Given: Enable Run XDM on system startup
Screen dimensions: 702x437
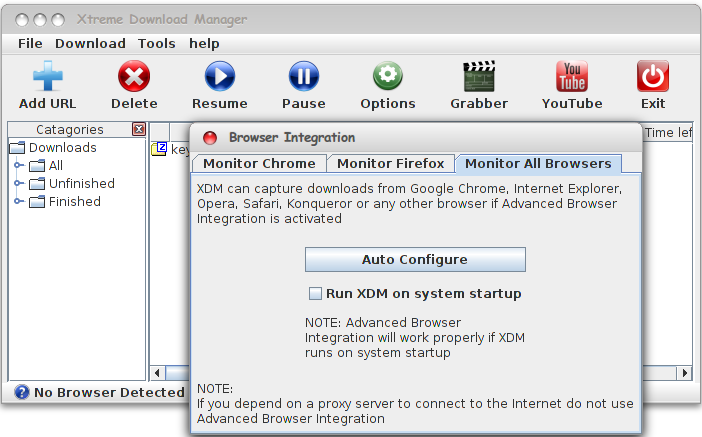Looking at the screenshot, I should 315,294.
